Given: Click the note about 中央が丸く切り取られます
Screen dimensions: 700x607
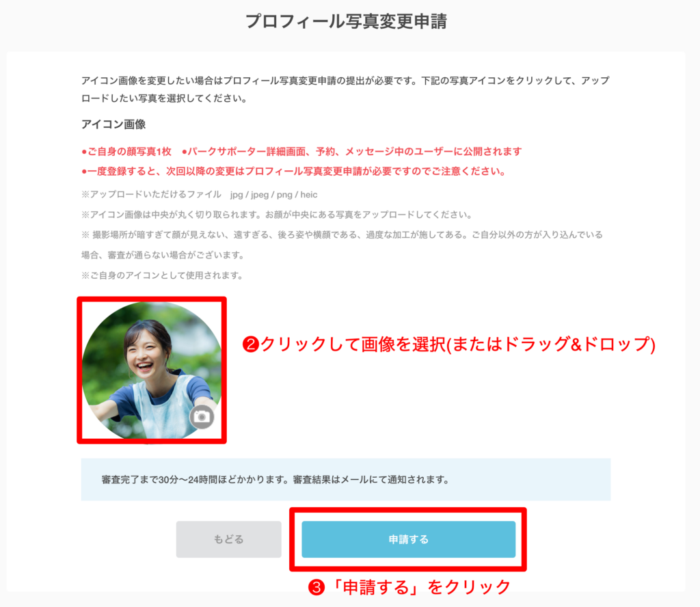Looking at the screenshot, I should click(277, 215).
